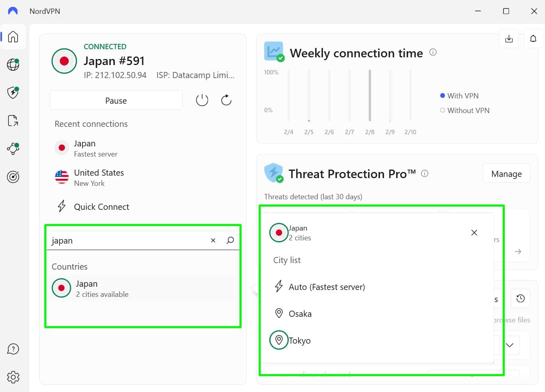Open the Meshnet sidebar icon

(x=13, y=148)
